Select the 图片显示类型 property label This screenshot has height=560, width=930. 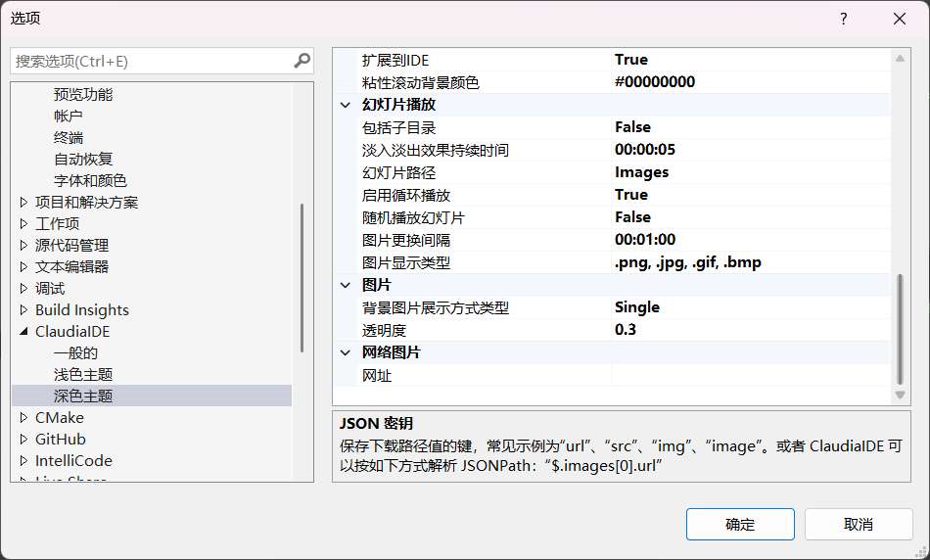(x=405, y=262)
